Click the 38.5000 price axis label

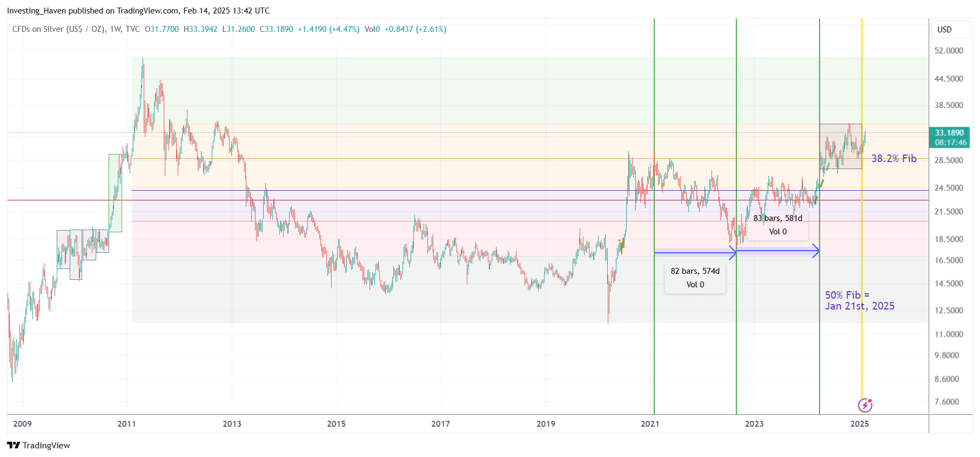(x=949, y=105)
